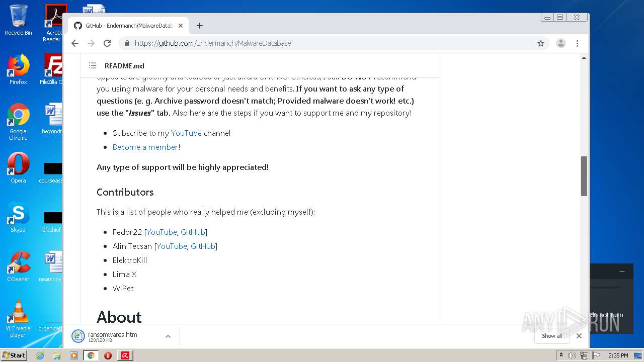View site security lock info
Viewport: 644px width, 362px height.
coord(127,43)
